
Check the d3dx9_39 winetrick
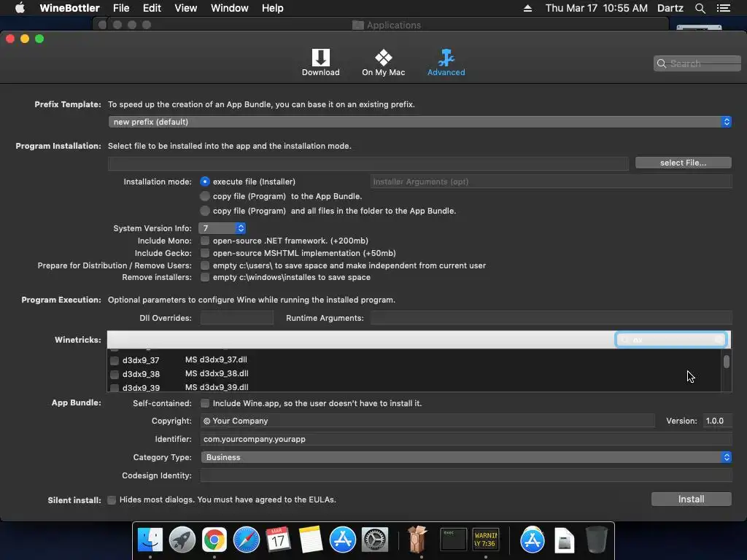(x=115, y=388)
